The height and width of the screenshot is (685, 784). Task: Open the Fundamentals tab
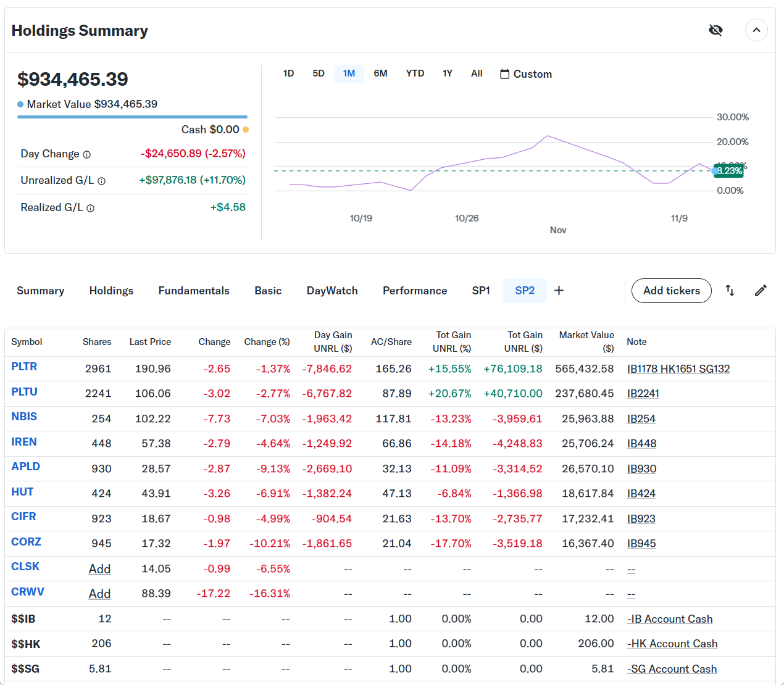tap(194, 291)
